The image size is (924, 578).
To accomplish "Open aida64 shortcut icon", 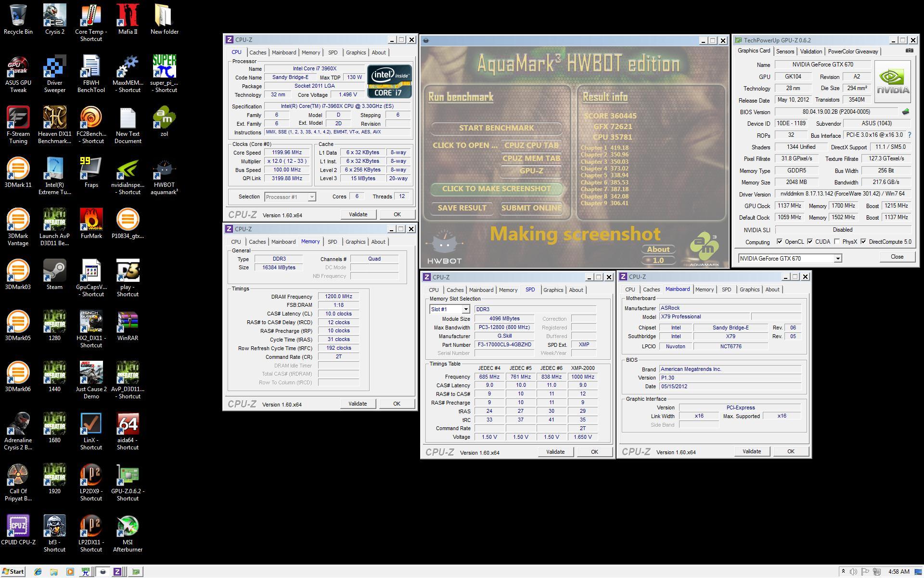I will pos(128,431).
